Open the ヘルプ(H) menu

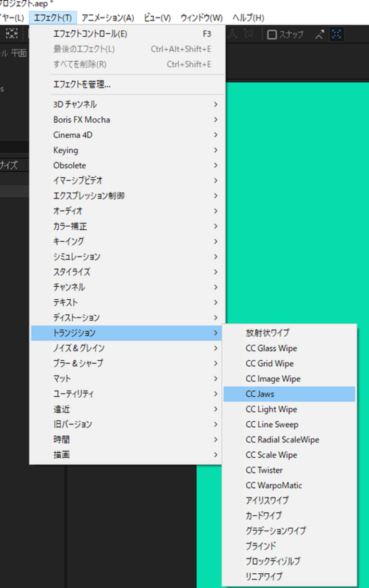248,18
